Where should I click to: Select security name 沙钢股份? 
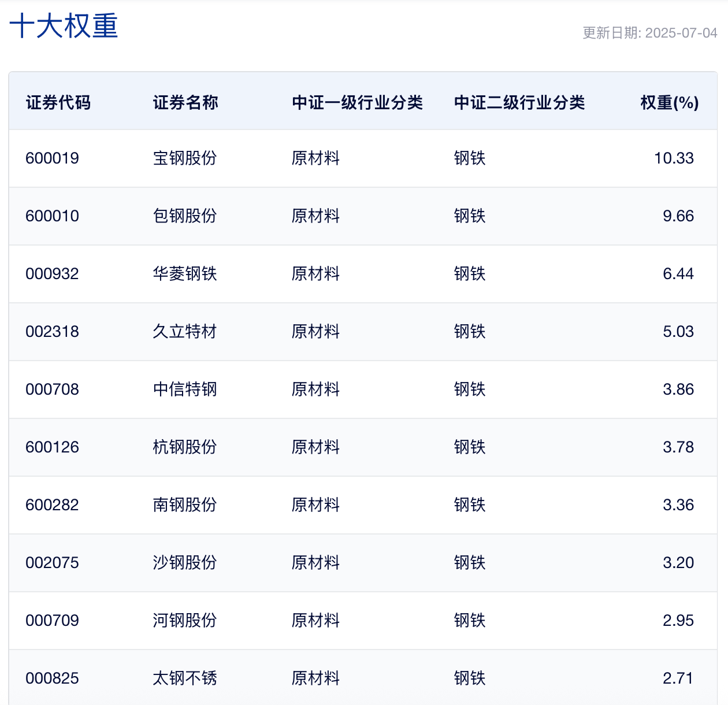[185, 563]
